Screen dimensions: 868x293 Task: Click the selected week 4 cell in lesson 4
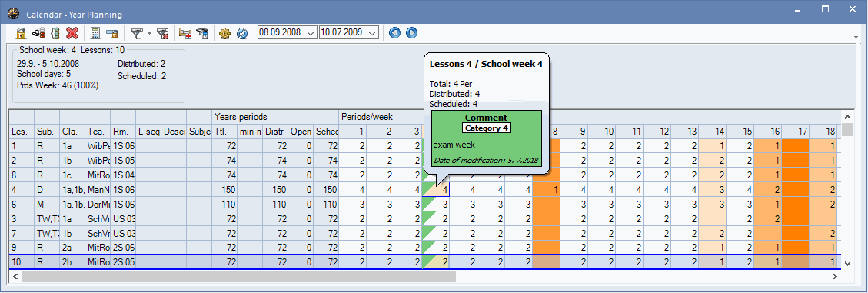coord(436,189)
